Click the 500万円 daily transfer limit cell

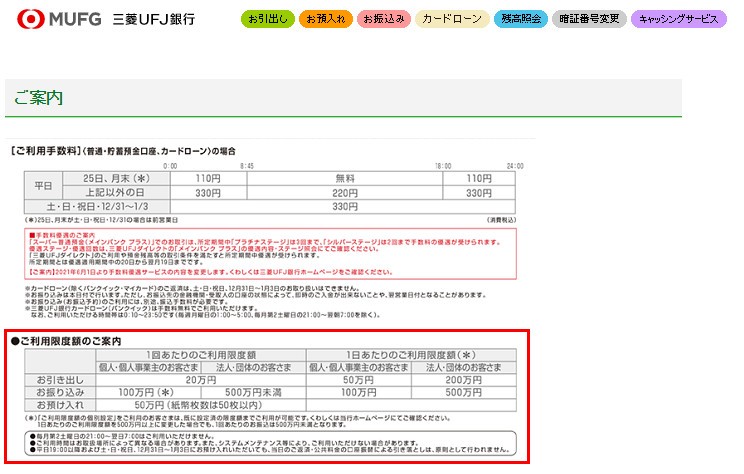coord(464,392)
